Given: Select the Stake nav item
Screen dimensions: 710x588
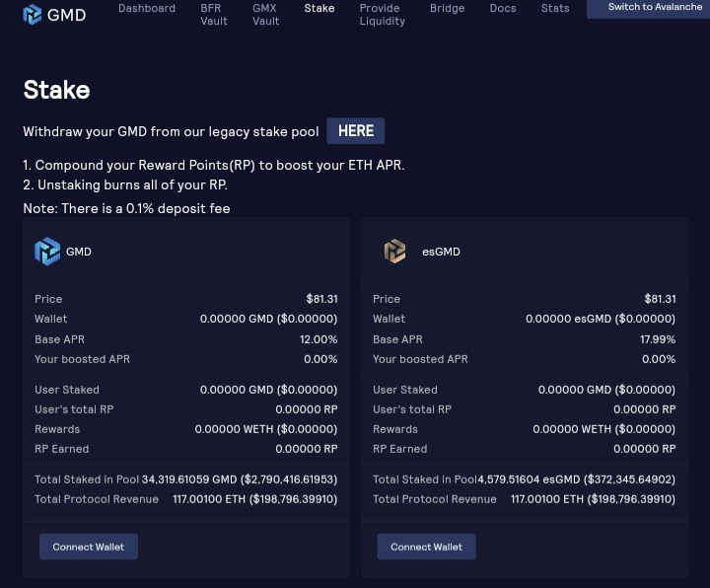Looking at the screenshot, I should [319, 8].
